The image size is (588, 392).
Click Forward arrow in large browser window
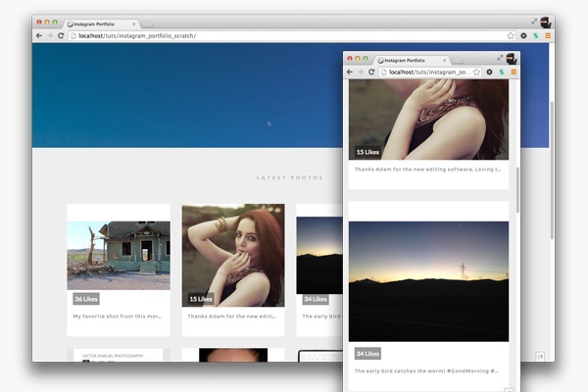[x=50, y=35]
